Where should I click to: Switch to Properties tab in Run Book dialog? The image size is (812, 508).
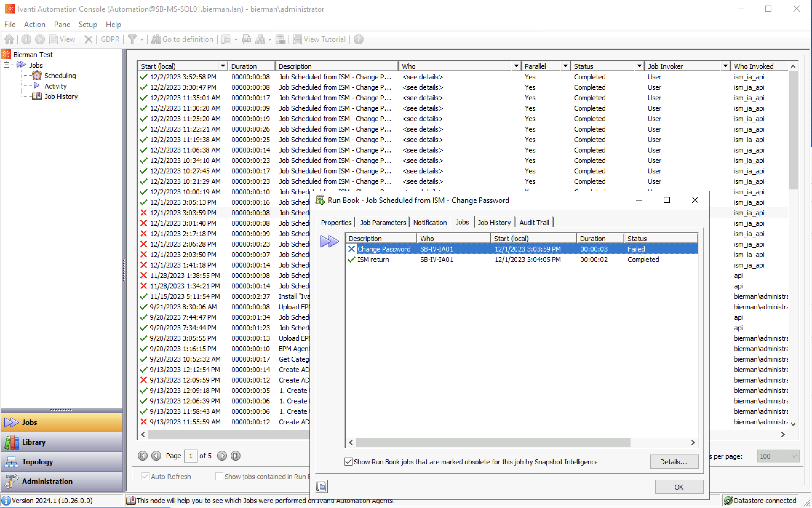(x=336, y=222)
